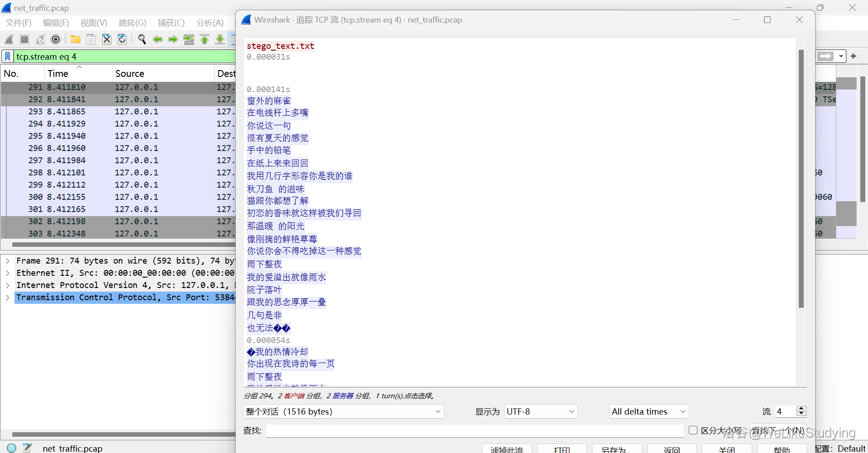
Task: Expand the Frame 291 tree item
Action: click(8, 261)
